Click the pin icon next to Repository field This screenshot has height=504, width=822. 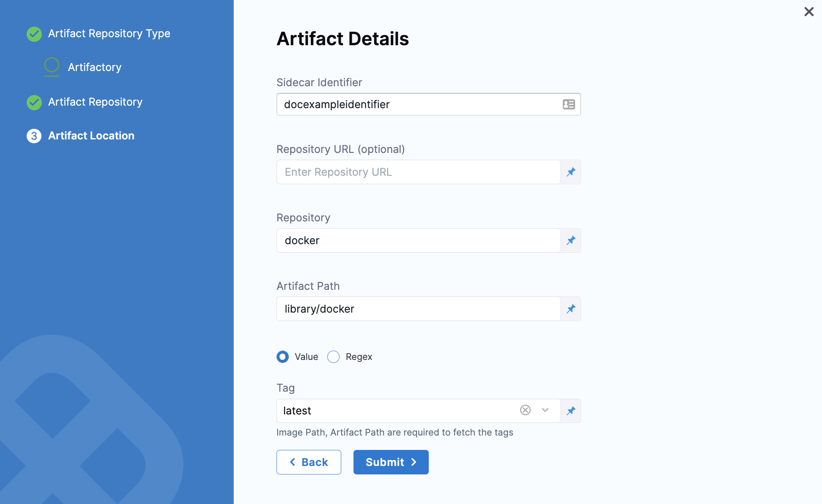pyautogui.click(x=571, y=240)
